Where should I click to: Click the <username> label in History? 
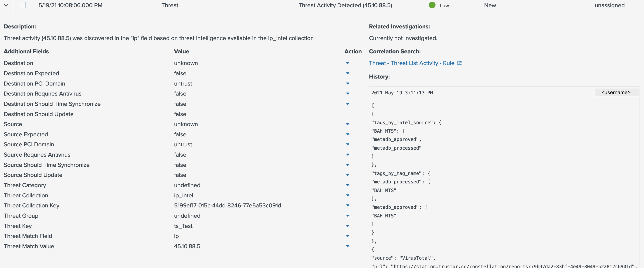[x=616, y=93]
